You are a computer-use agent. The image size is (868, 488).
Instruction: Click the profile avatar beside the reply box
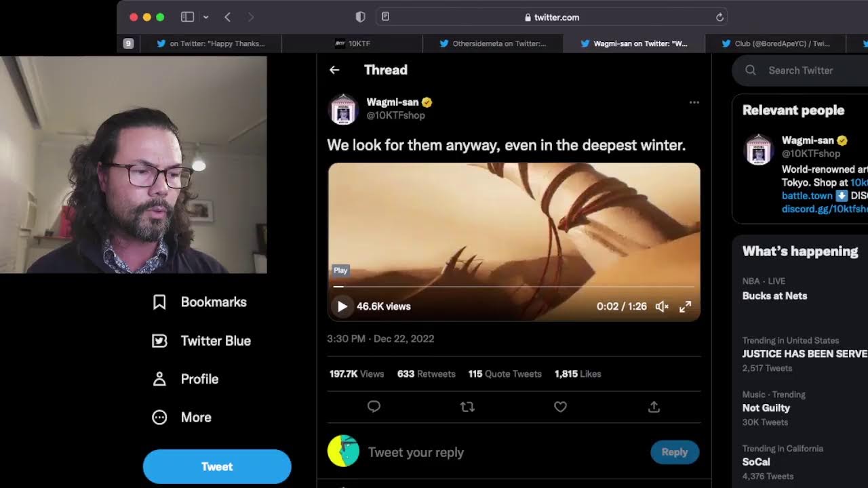[x=343, y=451]
